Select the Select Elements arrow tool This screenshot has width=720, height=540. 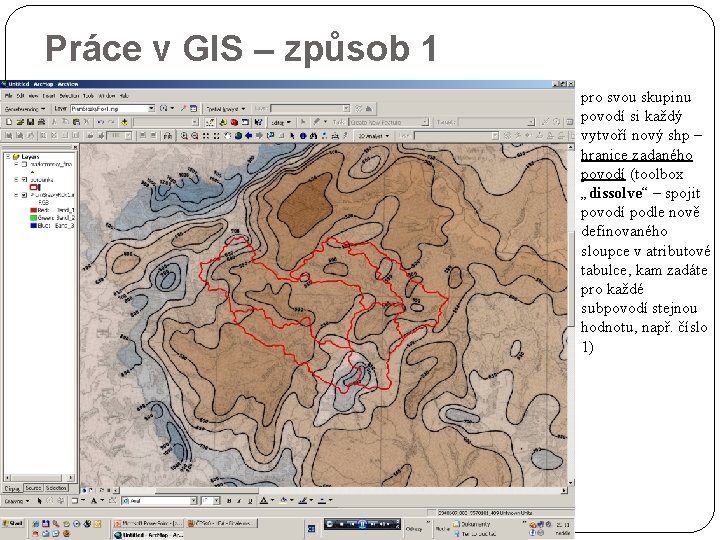(292, 136)
